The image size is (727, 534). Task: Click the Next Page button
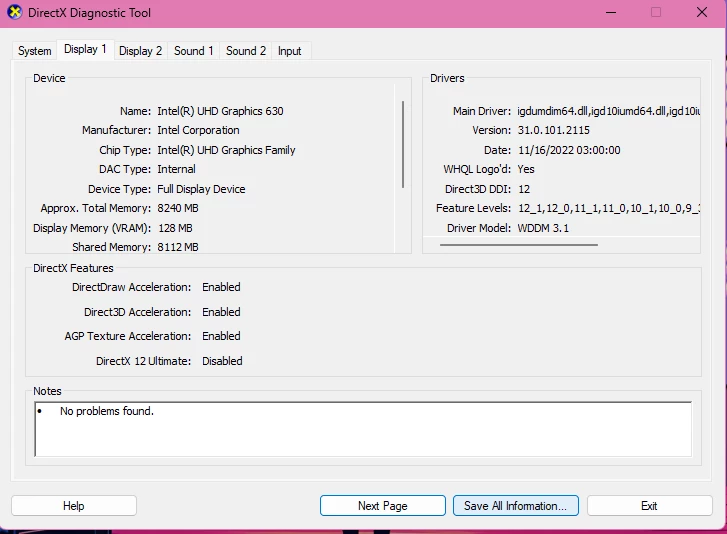383,506
